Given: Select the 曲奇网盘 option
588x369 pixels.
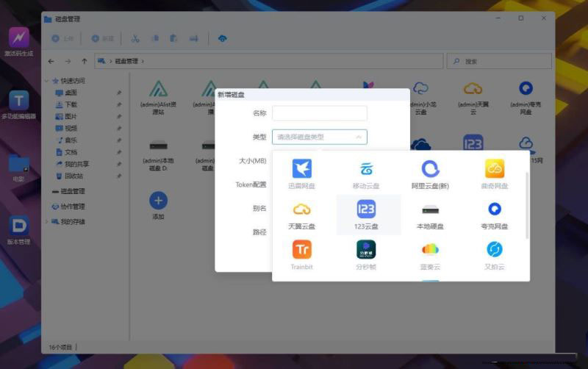Looking at the screenshot, I should click(494, 174).
